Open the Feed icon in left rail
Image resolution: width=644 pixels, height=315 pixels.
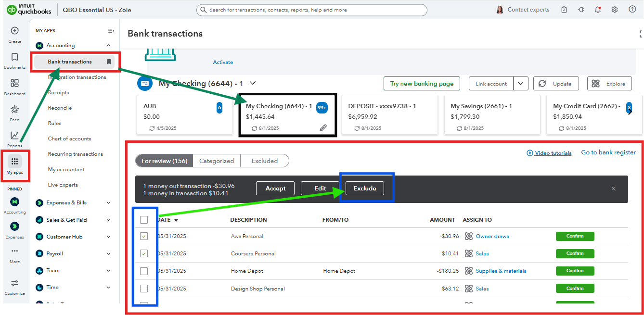click(x=14, y=110)
